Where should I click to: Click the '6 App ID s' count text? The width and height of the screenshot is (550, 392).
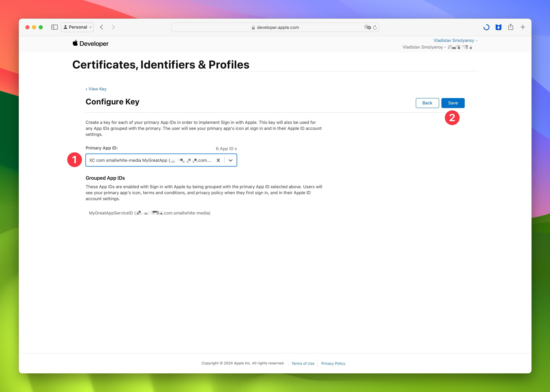(226, 149)
